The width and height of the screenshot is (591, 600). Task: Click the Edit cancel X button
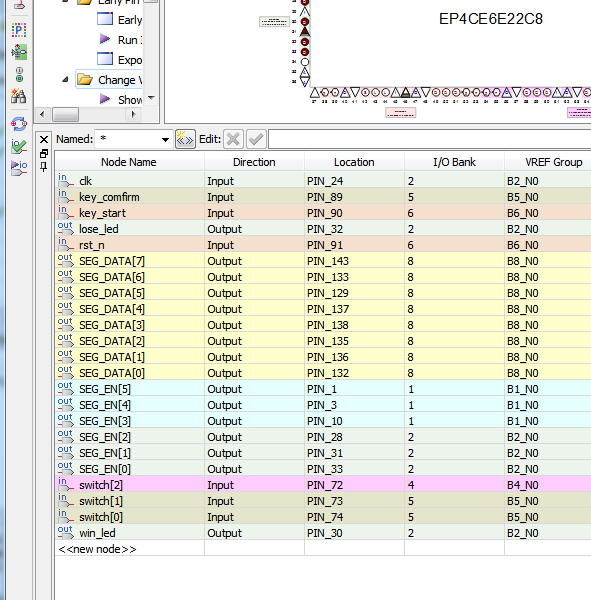[x=233, y=139]
